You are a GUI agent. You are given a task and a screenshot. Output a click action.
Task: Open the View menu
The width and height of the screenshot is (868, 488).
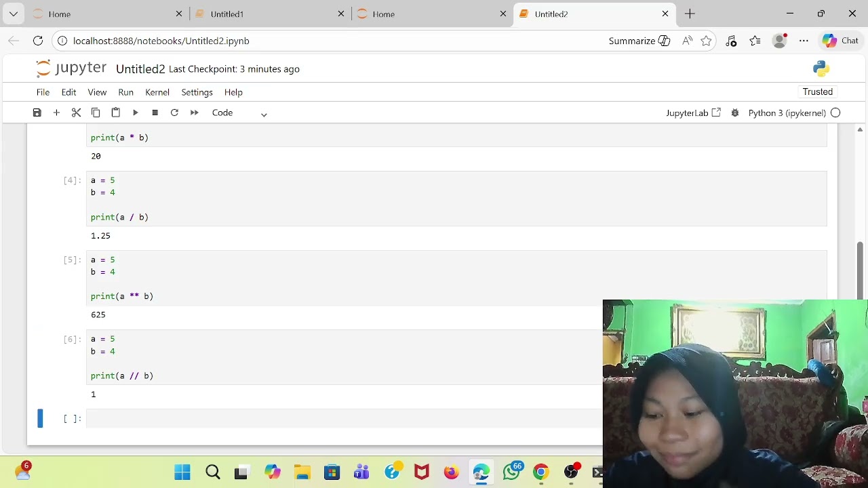tap(97, 92)
